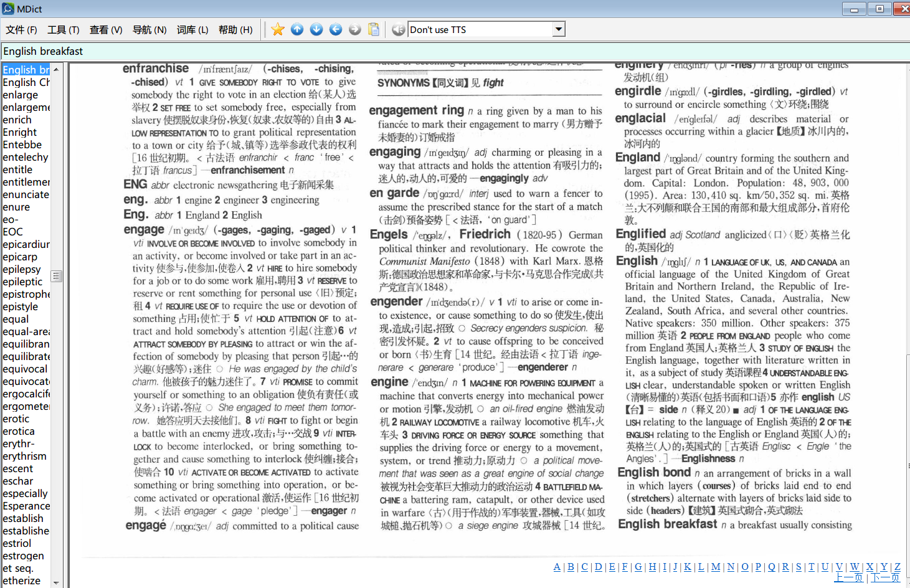Select "equal" in the word list
This screenshot has width=910, height=588.
click(16, 319)
